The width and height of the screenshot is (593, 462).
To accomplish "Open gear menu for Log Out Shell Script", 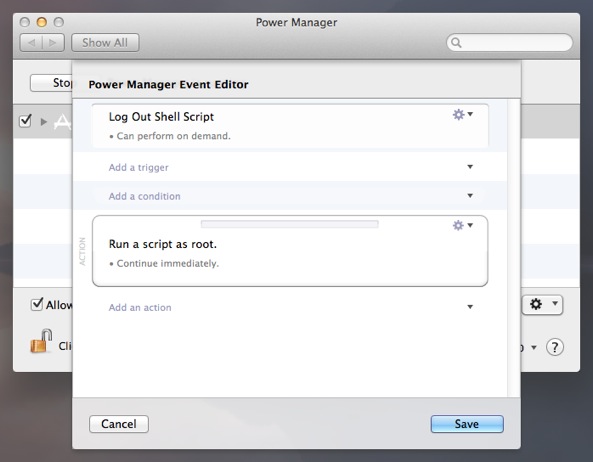I will tap(463, 114).
